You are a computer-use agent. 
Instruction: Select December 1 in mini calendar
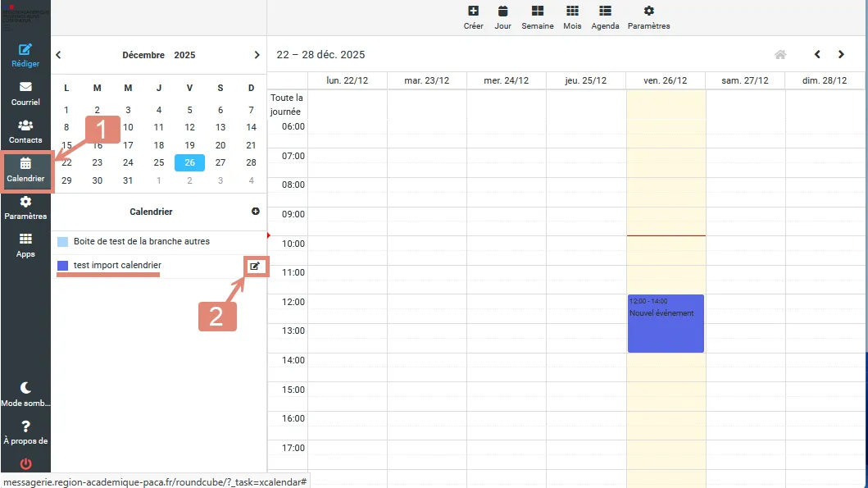coord(66,110)
